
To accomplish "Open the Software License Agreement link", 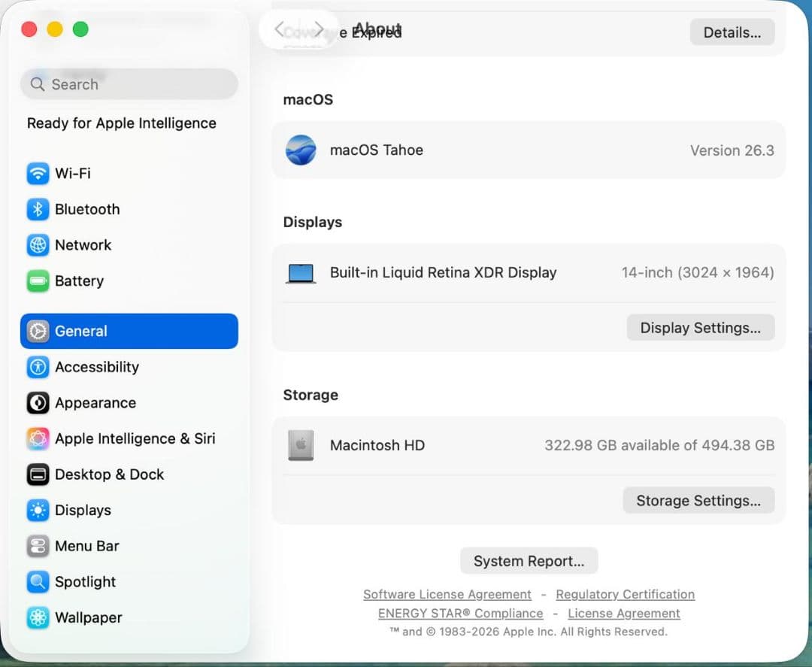I will click(447, 594).
